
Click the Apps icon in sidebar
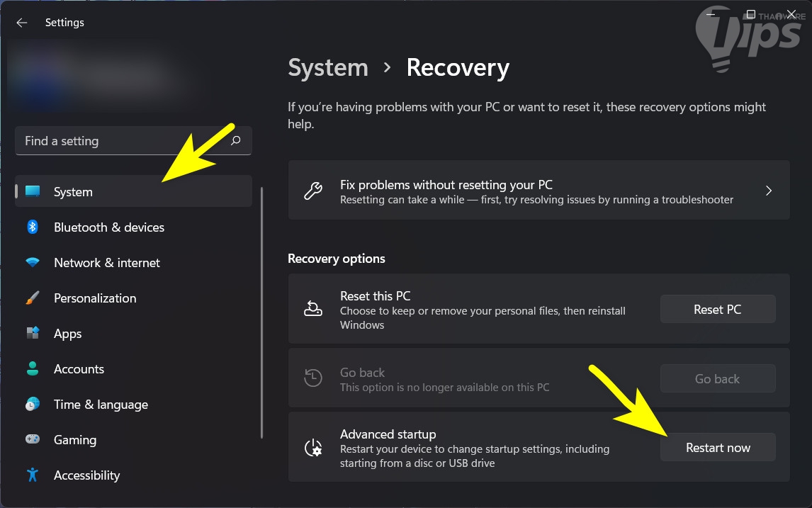[x=33, y=334]
